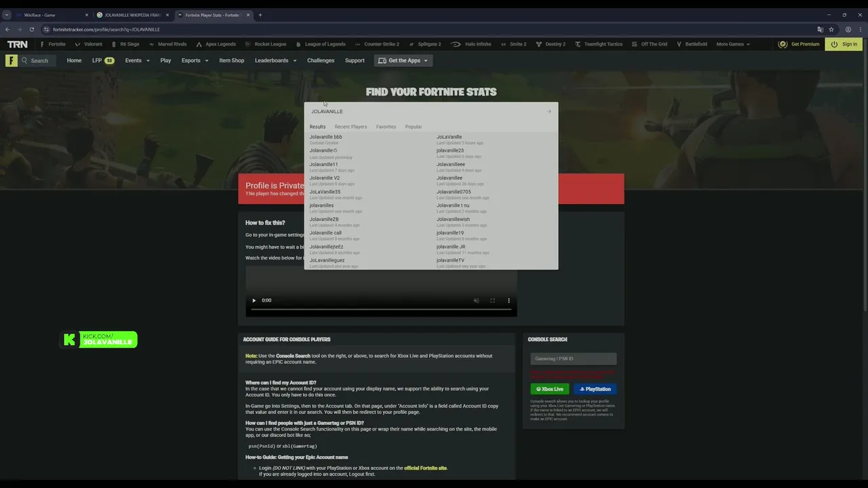This screenshot has width=868, height=488.
Task: Click the search arrow submit icon
Action: pyautogui.click(x=549, y=111)
